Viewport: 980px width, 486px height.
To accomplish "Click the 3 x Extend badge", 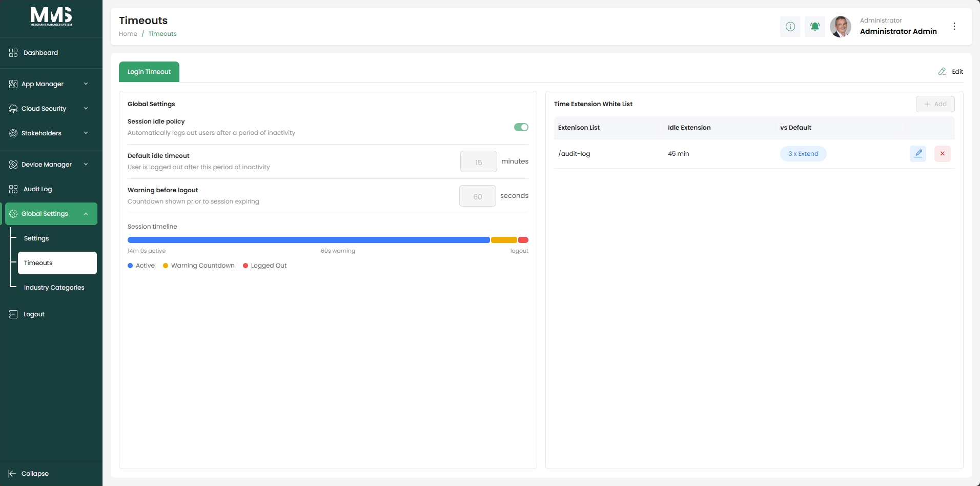I will coord(803,154).
